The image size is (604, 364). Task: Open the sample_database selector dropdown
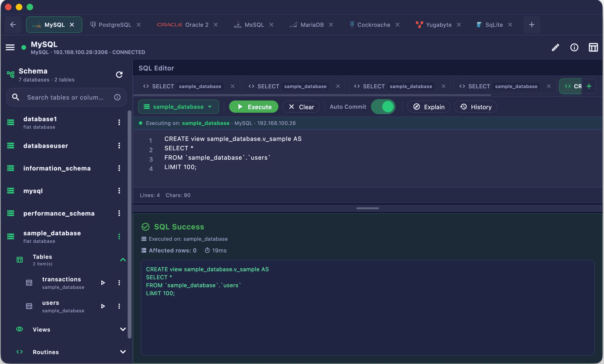[178, 107]
